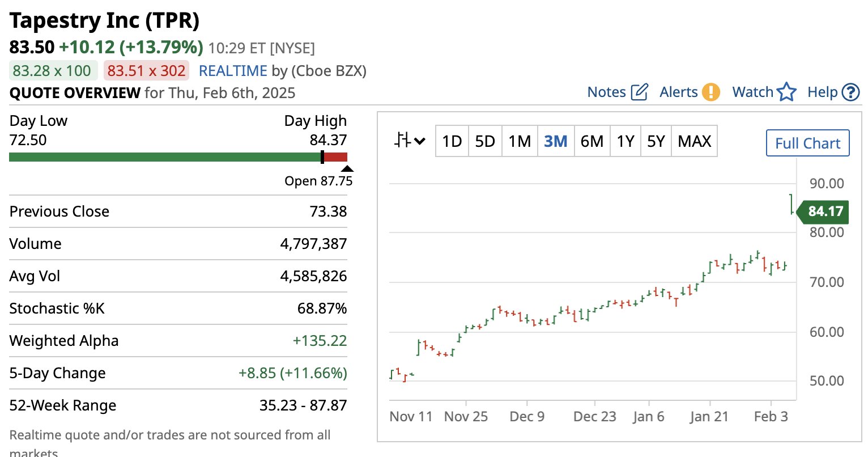
Task: Open the chart type dropdown
Action: pos(409,141)
